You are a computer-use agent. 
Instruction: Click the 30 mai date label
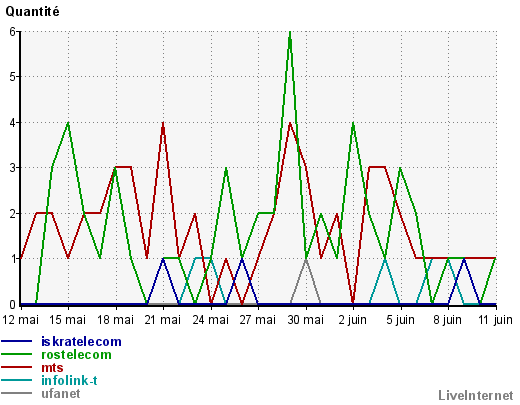coord(305,320)
